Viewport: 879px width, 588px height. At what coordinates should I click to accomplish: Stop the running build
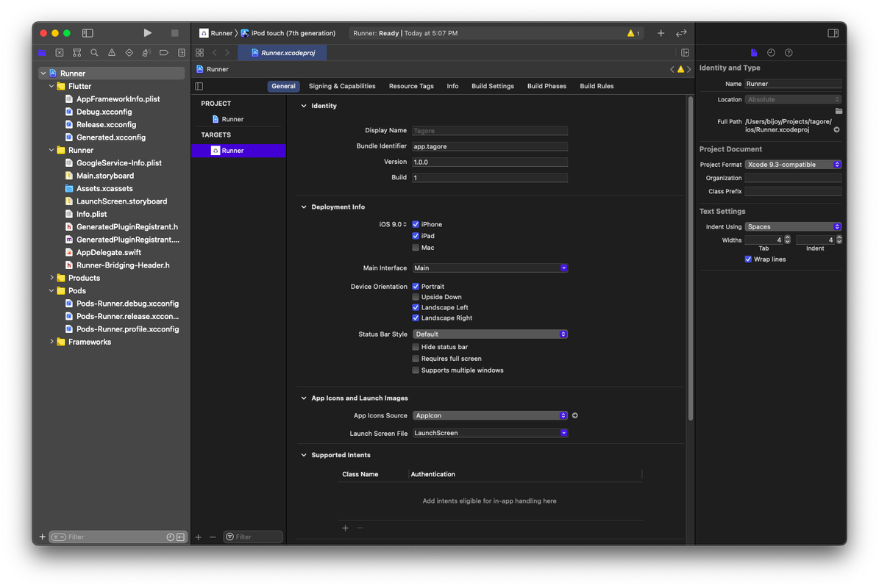[175, 33]
